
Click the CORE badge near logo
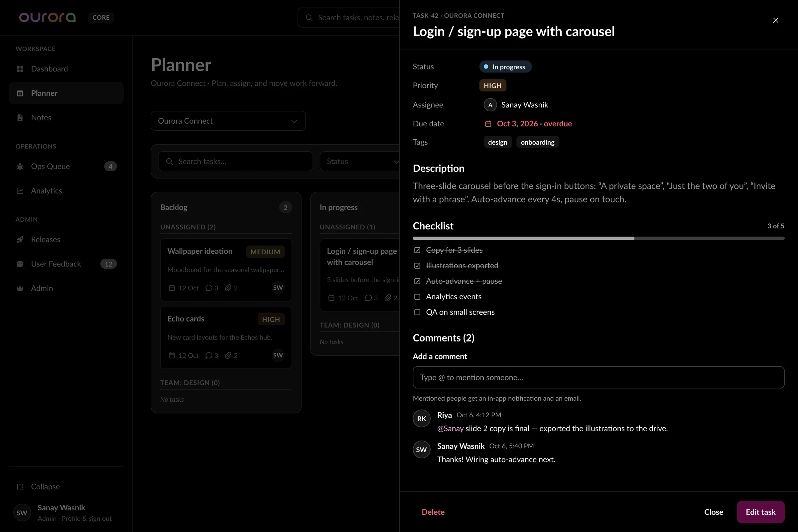pos(101,17)
